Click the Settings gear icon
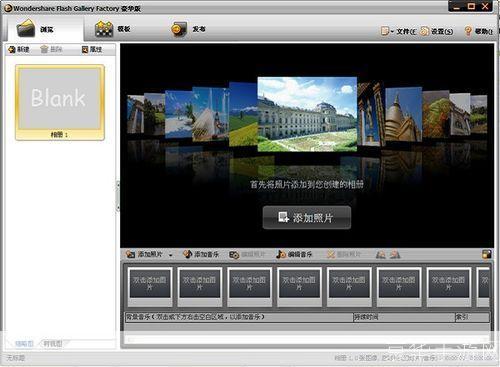Viewport: 500px width, 367px height. [x=424, y=31]
